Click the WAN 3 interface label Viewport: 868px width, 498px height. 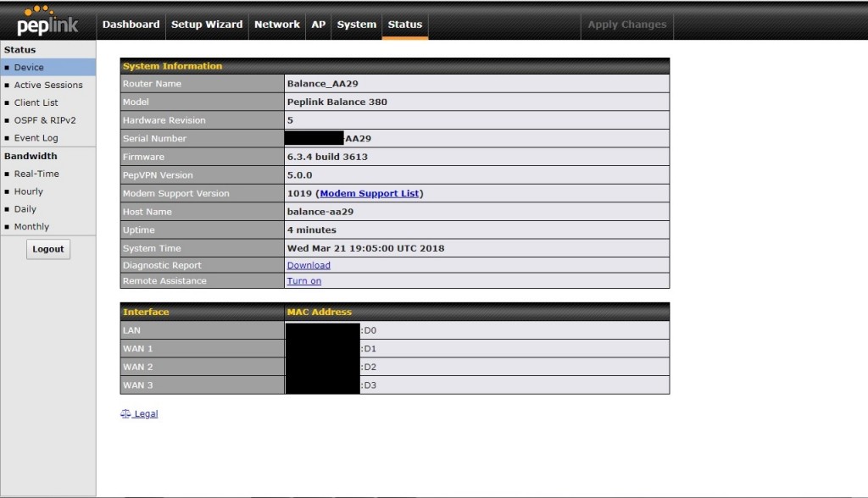(138, 385)
